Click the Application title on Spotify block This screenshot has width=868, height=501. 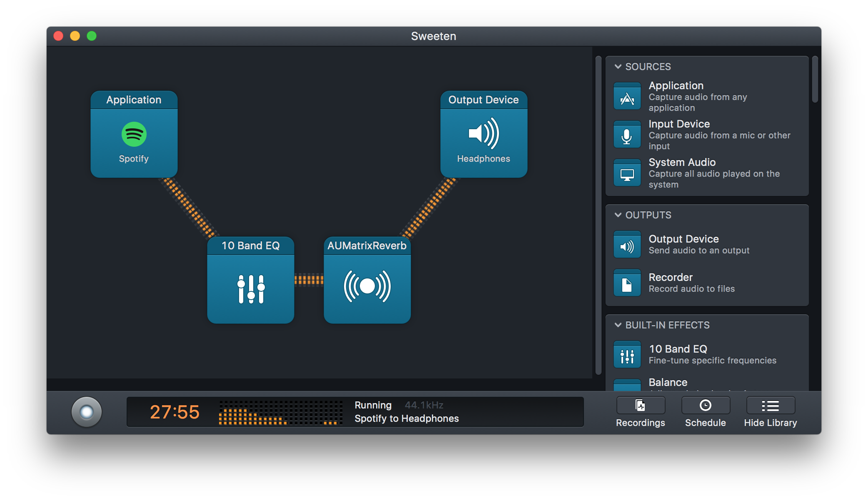click(134, 100)
